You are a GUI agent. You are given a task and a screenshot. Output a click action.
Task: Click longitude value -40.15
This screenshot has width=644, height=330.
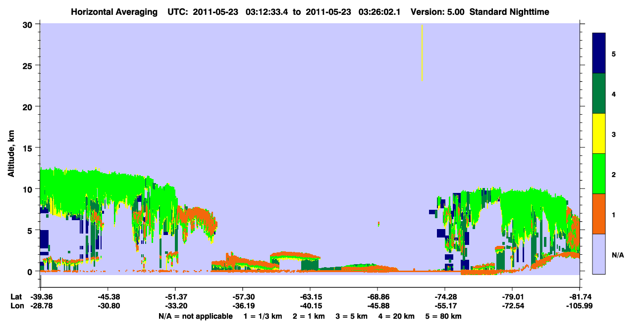coord(310,306)
